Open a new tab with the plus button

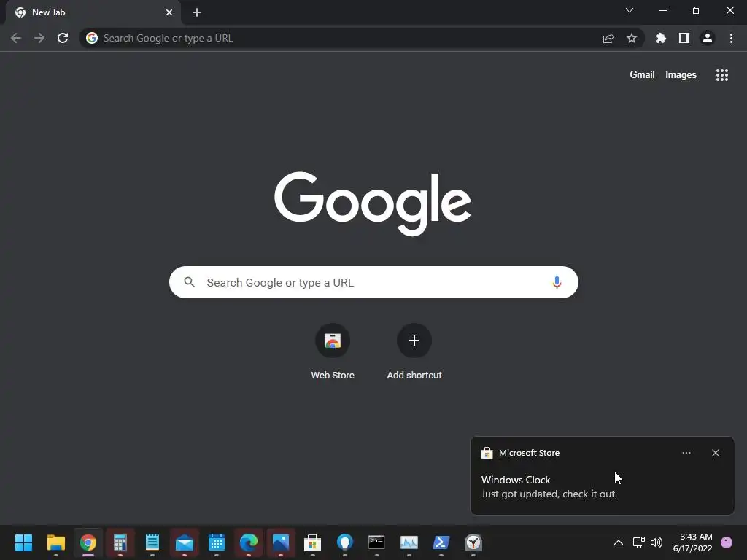197,12
